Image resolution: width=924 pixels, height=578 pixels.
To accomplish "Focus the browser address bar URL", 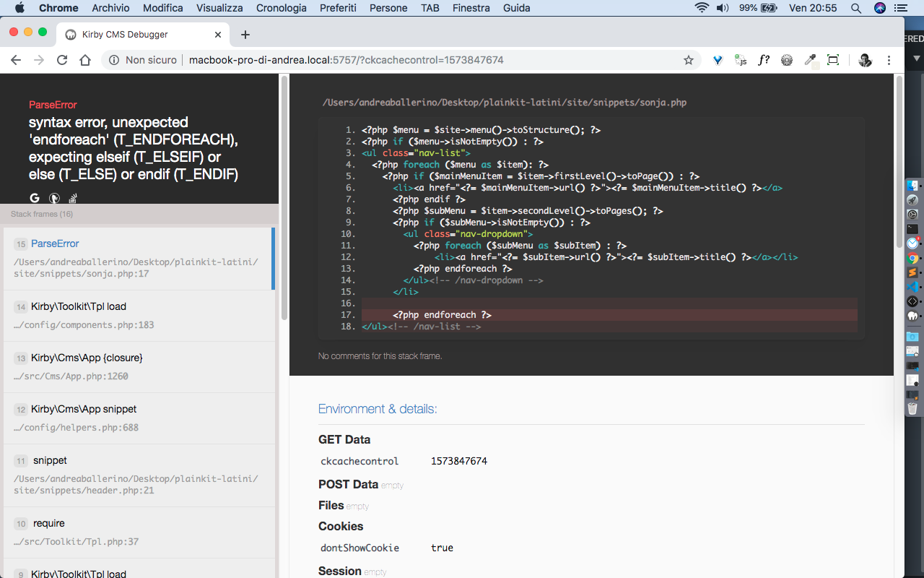I will [346, 60].
